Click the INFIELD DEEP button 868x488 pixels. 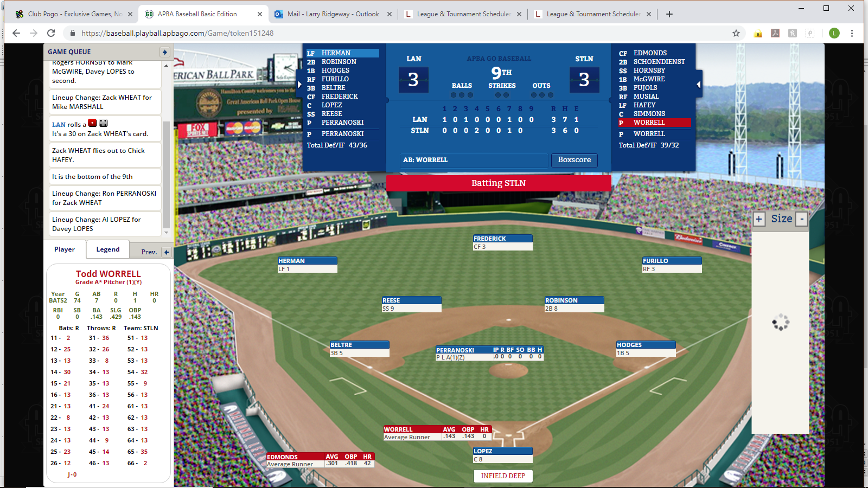(503, 476)
